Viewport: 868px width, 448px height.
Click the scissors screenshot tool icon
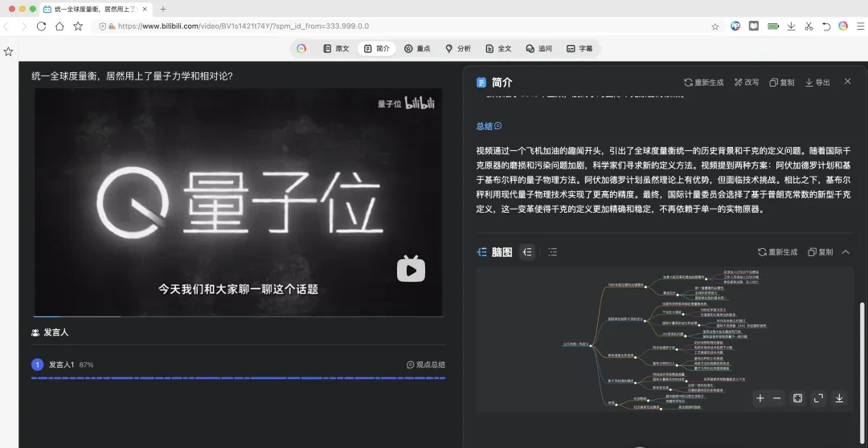pyautogui.click(x=809, y=26)
